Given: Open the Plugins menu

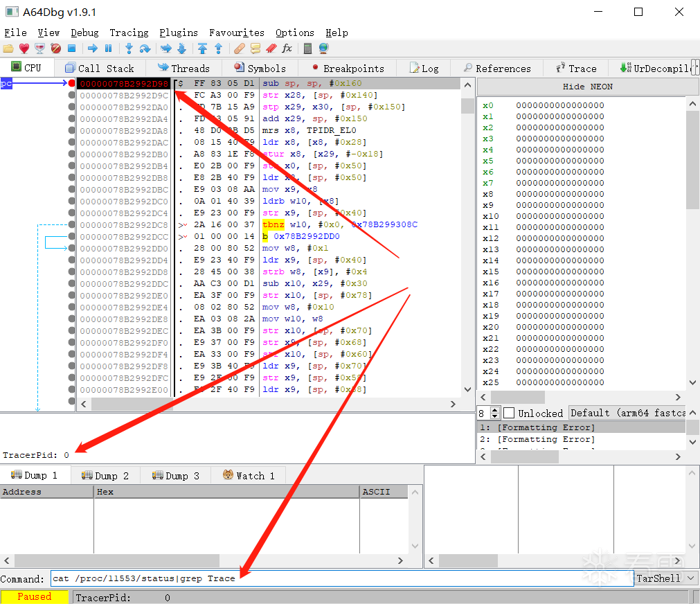Looking at the screenshot, I should coord(179,33).
